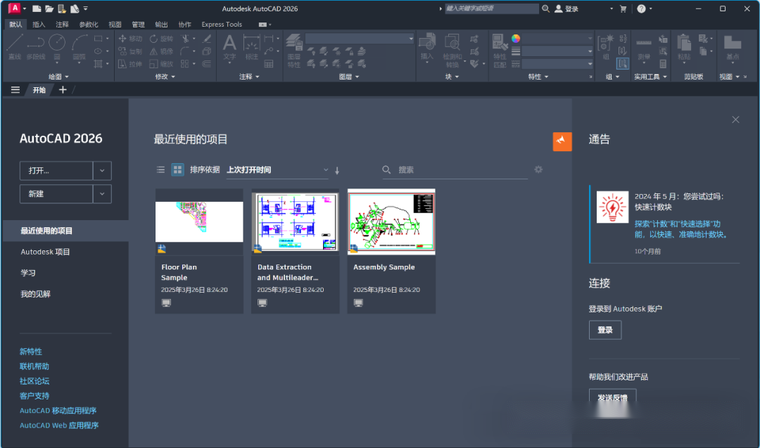Click the Base point (基点) view tool

tap(732, 48)
